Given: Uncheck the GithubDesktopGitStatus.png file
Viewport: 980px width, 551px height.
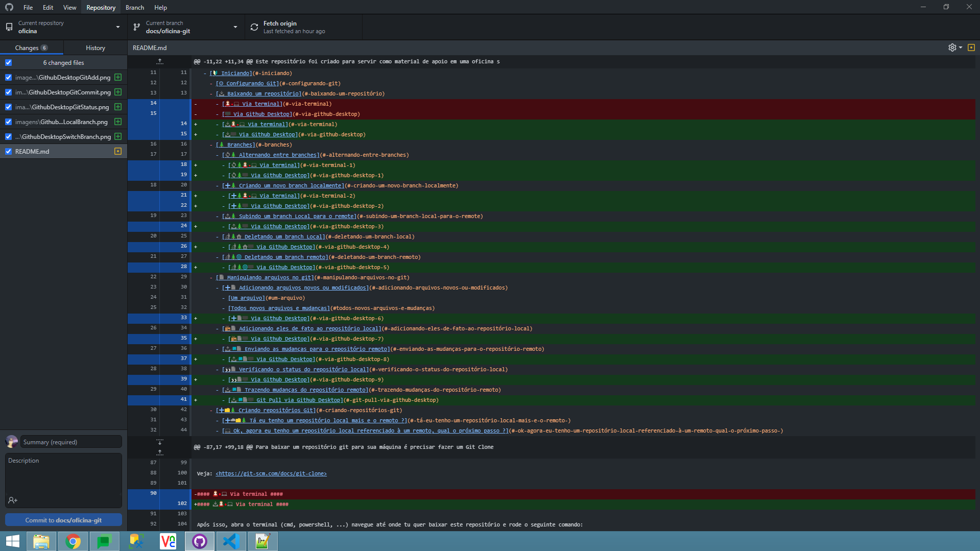Looking at the screenshot, I should coord(8,107).
